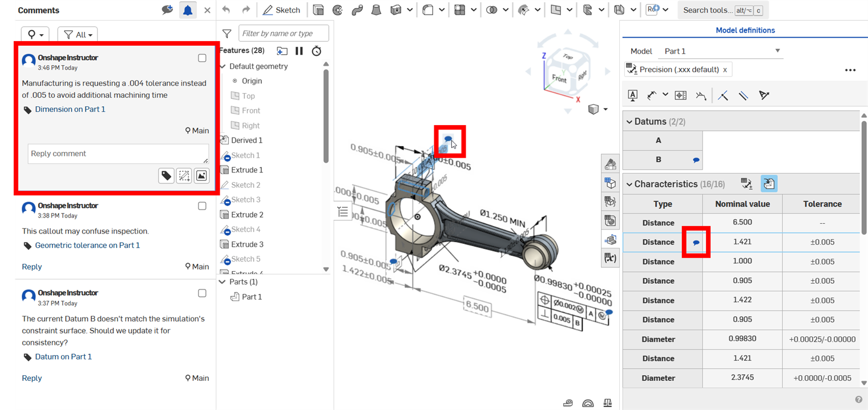Image resolution: width=868 pixels, height=410 pixels.
Task: Click the highlighted export characteristics icon
Action: pyautogui.click(x=768, y=183)
